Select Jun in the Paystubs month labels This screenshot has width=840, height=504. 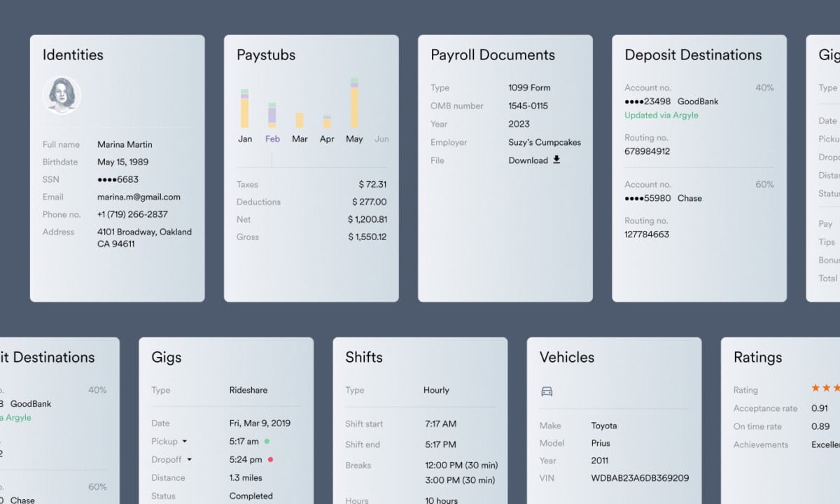point(381,139)
